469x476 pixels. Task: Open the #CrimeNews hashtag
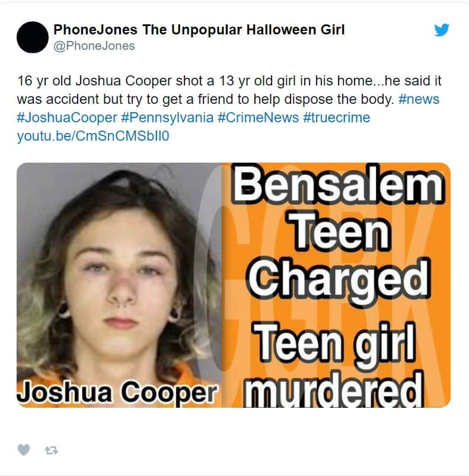point(258,118)
